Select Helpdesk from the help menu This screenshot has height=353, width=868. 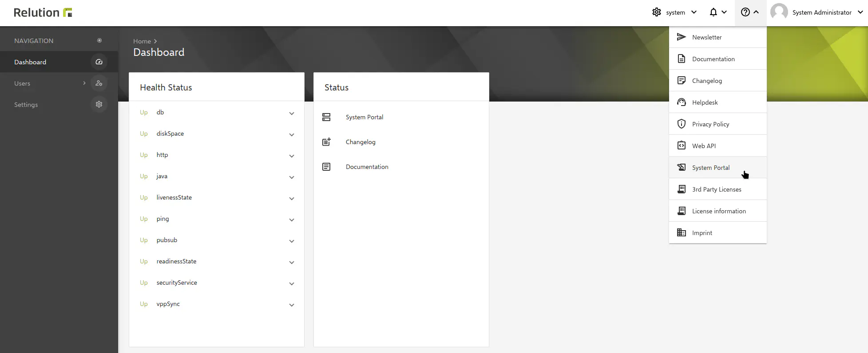click(705, 102)
